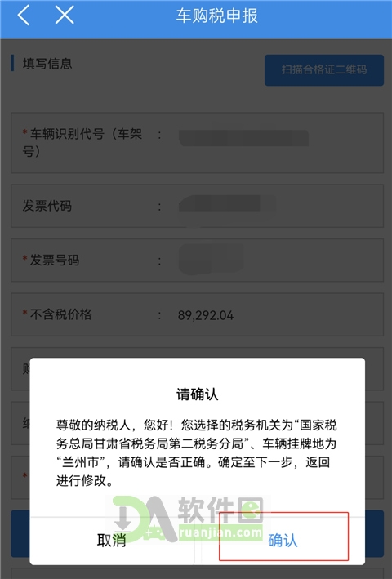Select the 发票代码 value field
Image resolution: width=392 pixels, height=579 pixels.
coord(227,205)
